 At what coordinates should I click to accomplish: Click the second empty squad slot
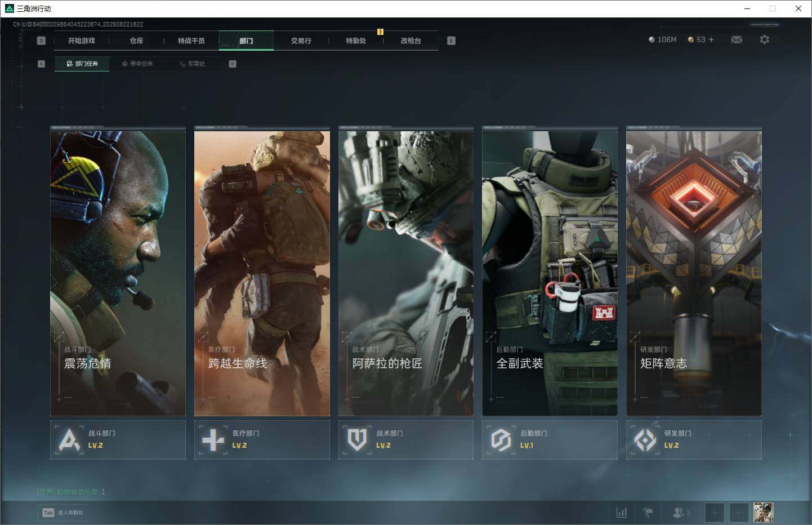point(739,513)
